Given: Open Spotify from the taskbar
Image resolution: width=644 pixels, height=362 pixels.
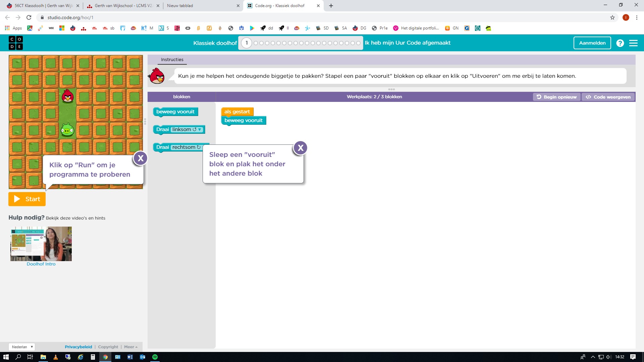Looking at the screenshot, I should [155, 357].
